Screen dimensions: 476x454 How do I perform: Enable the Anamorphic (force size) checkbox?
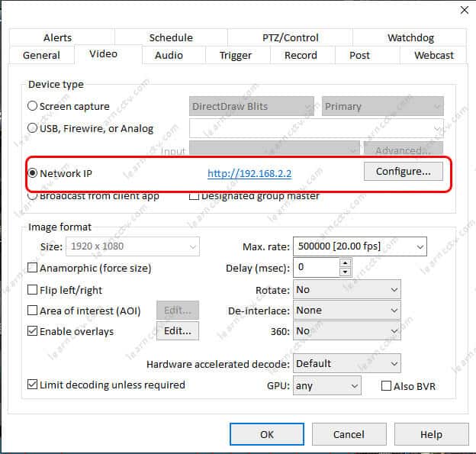(33, 268)
